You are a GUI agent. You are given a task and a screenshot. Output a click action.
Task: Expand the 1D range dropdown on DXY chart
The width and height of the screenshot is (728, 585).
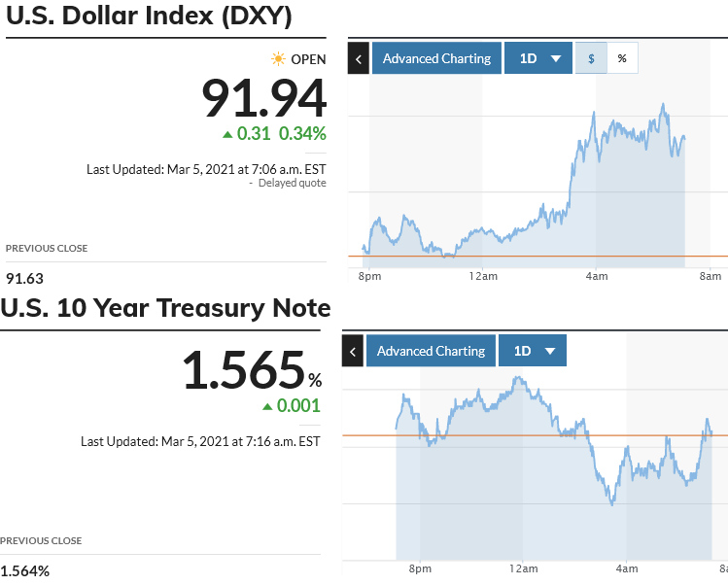click(539, 58)
